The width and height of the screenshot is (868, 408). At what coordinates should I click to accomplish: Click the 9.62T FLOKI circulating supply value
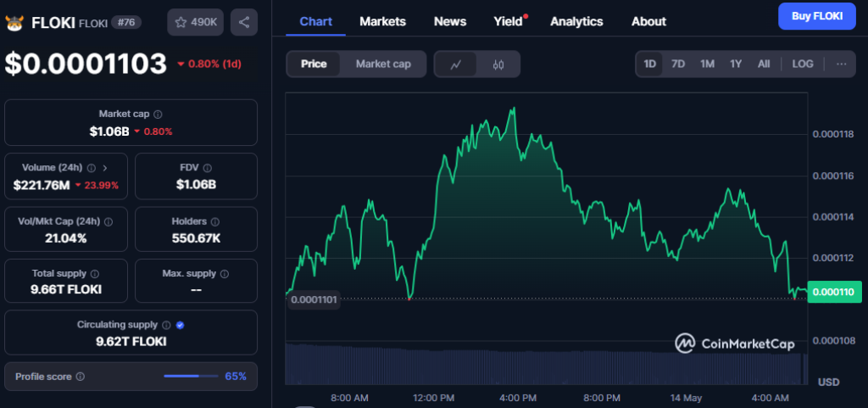(x=131, y=342)
